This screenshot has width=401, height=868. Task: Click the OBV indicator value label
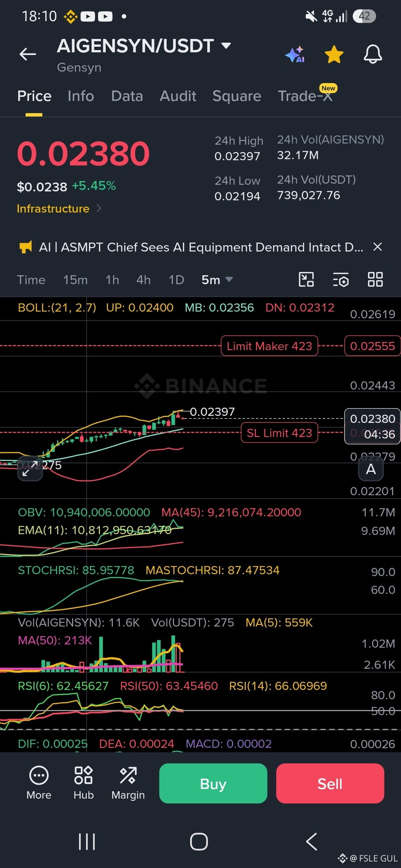pos(84,512)
